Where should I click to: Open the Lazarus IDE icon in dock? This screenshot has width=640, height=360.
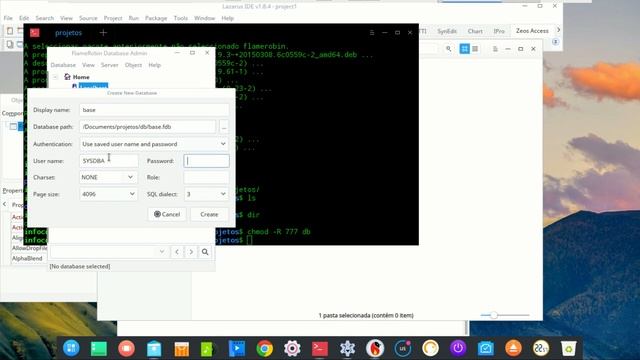(347, 349)
